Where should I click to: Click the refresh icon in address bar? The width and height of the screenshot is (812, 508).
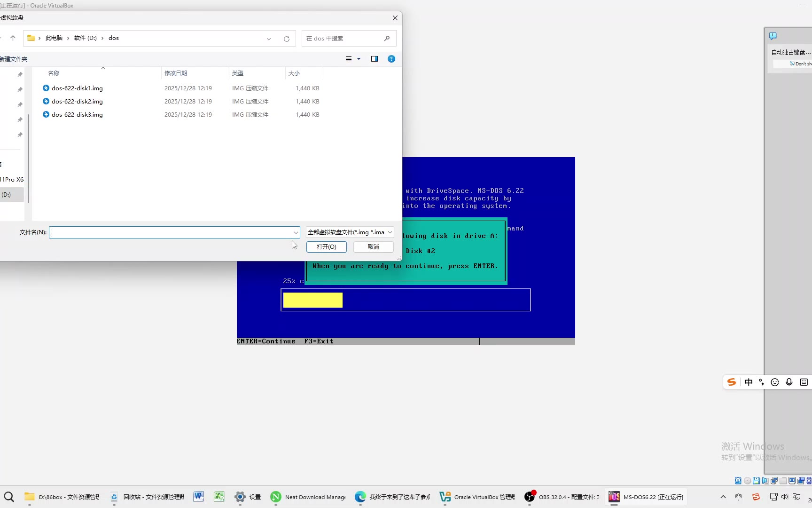coord(286,39)
